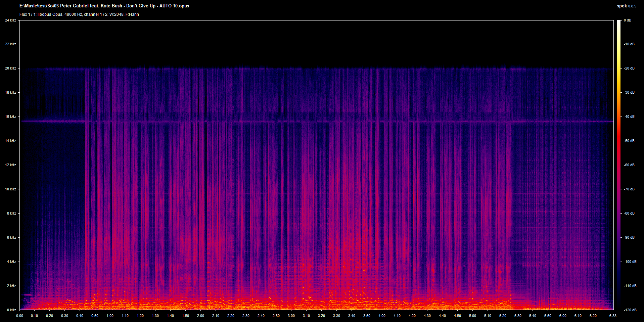644x322 pixels.
Task: Click the 5:00 time axis marker
Action: point(472,316)
